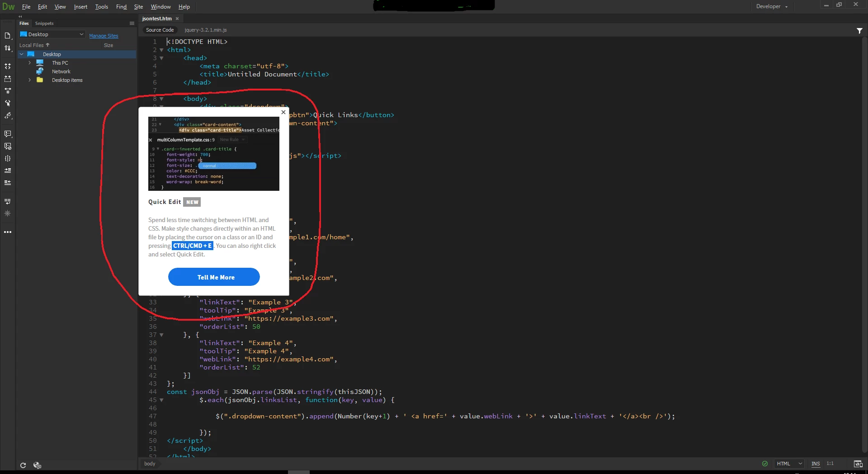Image resolution: width=868 pixels, height=474 pixels.
Task: Collapse the html tag on line 2
Action: [x=161, y=50]
